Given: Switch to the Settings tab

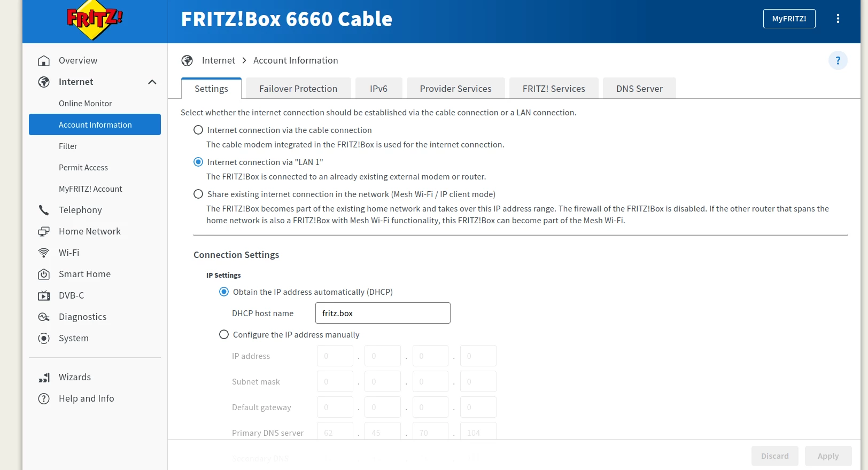Looking at the screenshot, I should (211, 89).
